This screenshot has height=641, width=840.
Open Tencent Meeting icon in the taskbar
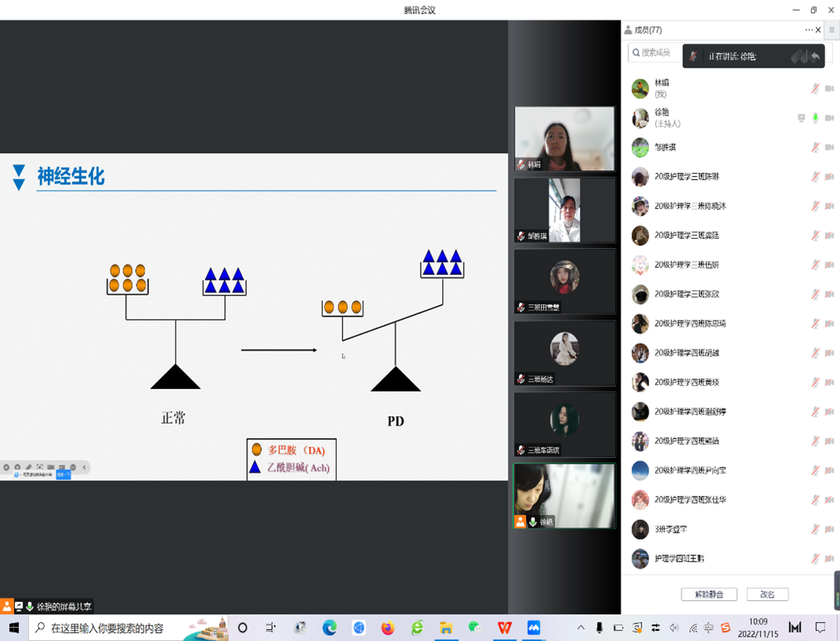pos(534,628)
